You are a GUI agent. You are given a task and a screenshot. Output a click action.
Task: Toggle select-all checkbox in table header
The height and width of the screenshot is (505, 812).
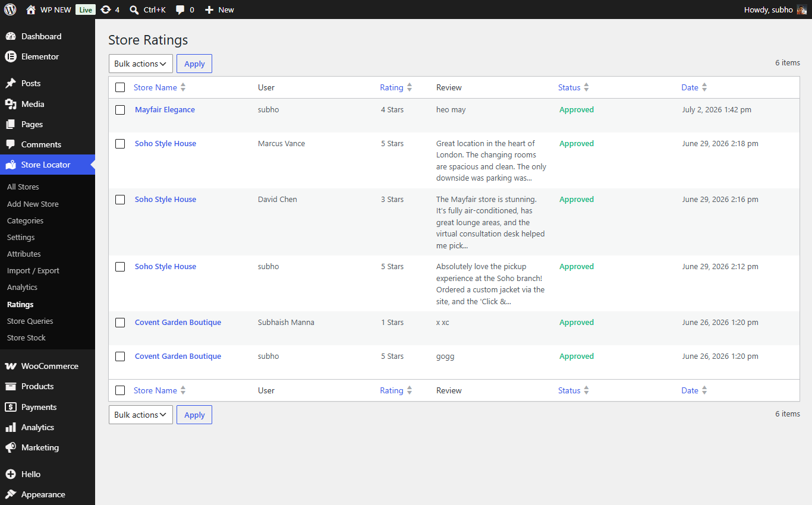point(120,87)
